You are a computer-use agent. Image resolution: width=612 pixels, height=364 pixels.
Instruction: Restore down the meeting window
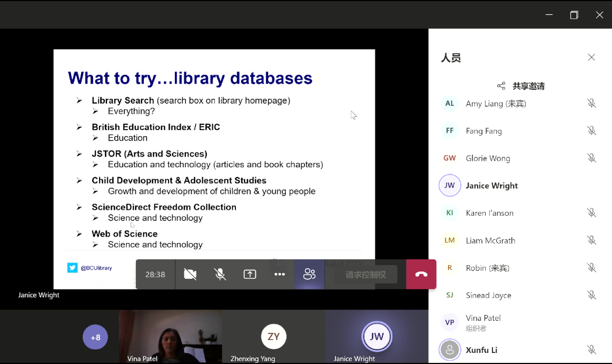574,15
